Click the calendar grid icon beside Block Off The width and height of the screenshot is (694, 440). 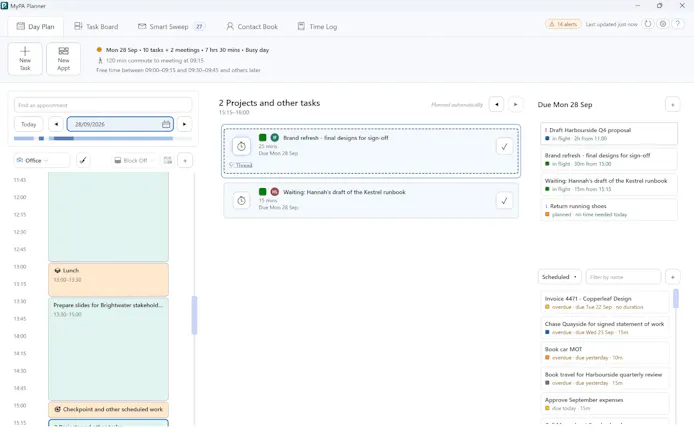[x=168, y=160]
